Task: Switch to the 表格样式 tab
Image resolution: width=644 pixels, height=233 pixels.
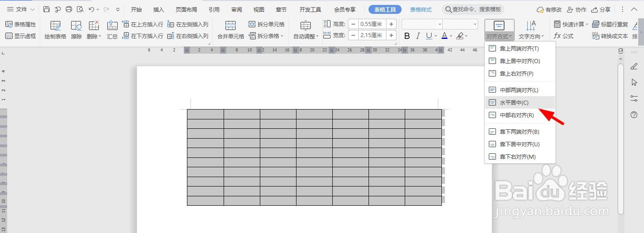Action: (x=421, y=9)
